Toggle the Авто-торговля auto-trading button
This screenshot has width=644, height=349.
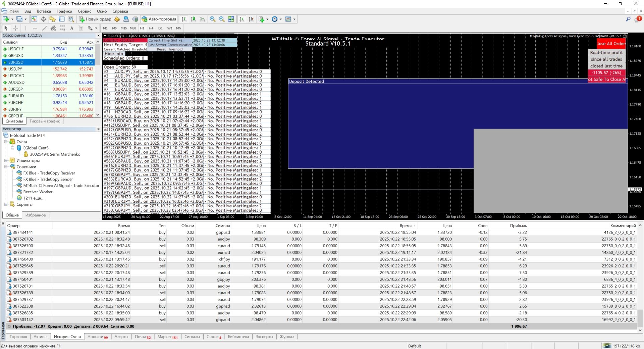click(159, 19)
